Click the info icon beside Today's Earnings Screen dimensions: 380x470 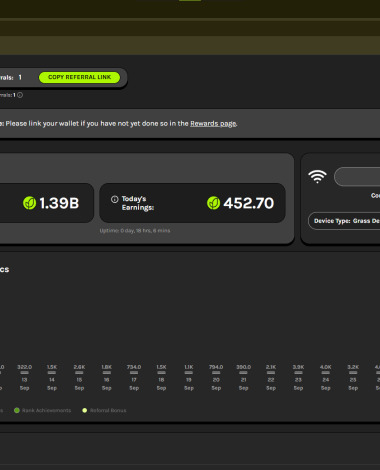click(114, 199)
